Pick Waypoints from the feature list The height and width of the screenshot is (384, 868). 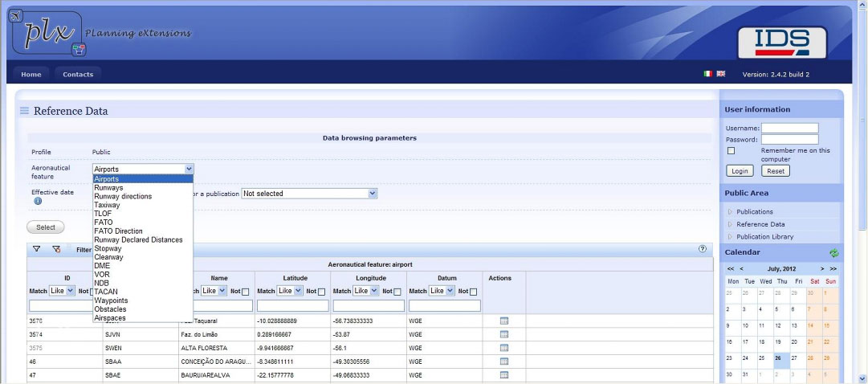pyautogui.click(x=143, y=300)
